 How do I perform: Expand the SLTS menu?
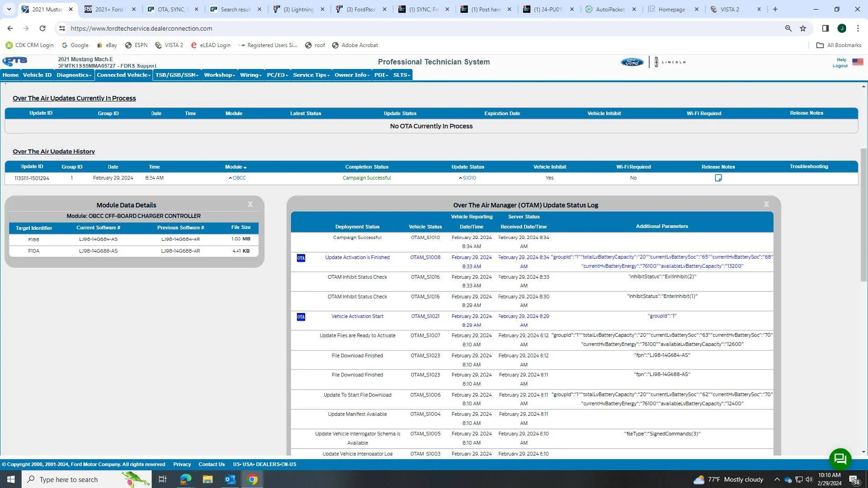(x=402, y=75)
